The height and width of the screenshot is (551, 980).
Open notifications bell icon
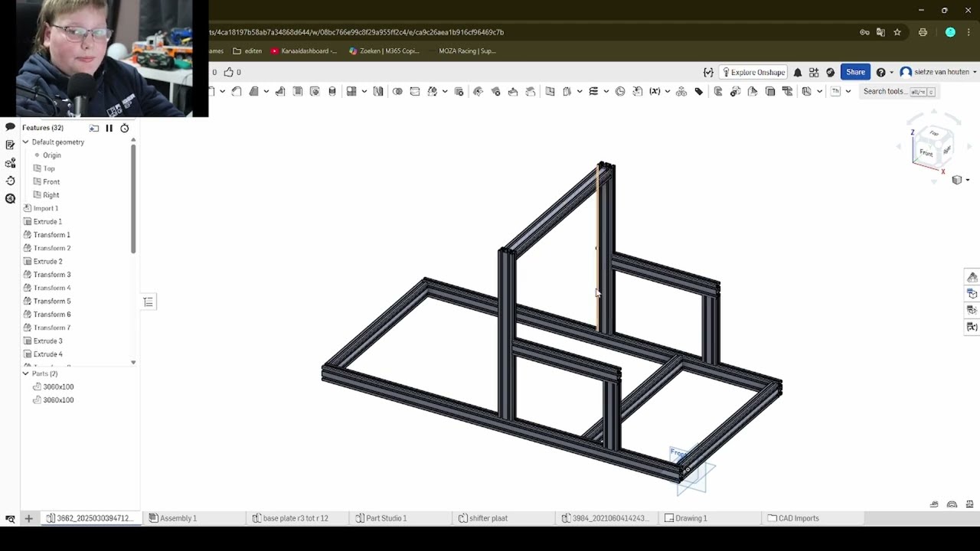coord(797,72)
